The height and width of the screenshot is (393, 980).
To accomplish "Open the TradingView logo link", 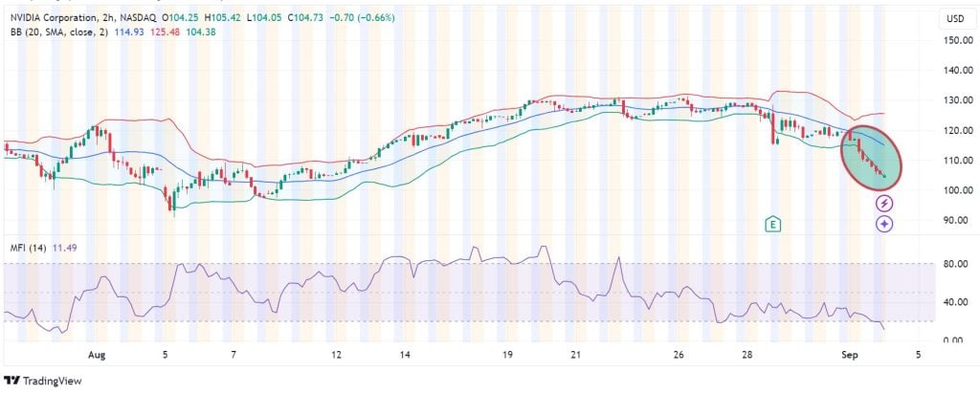I will pyautogui.click(x=43, y=380).
